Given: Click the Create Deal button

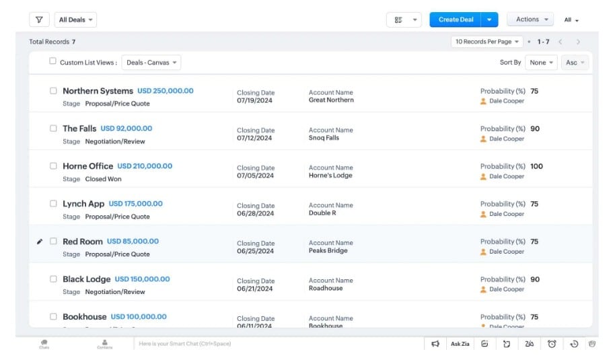Looking at the screenshot, I should point(456,20).
